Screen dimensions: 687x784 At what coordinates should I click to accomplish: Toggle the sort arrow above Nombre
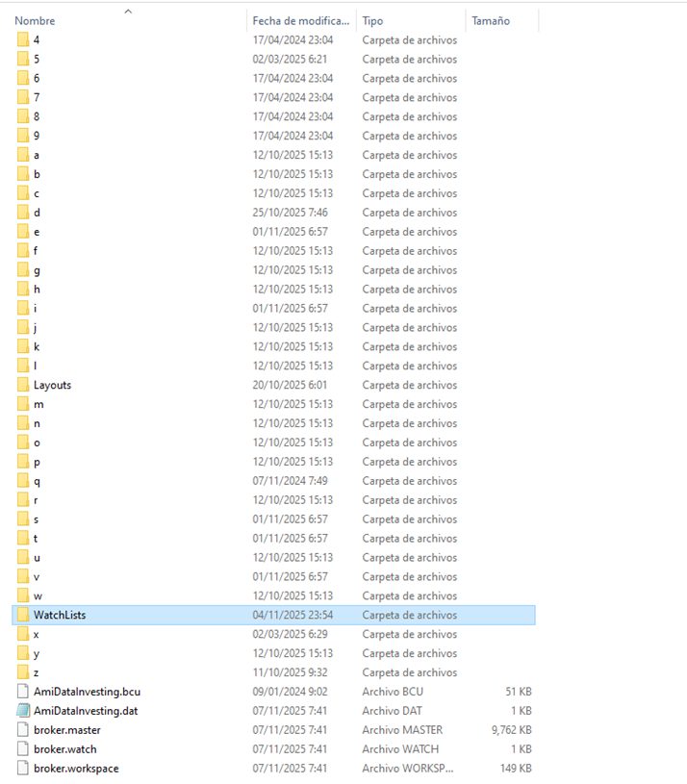tap(128, 11)
